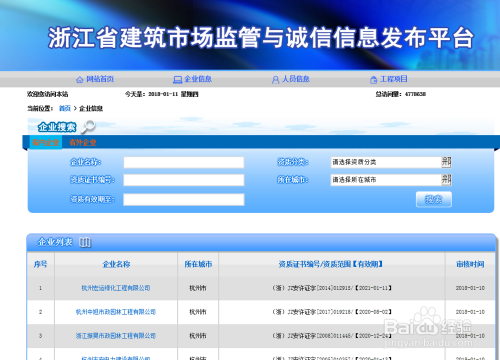The image size is (500, 360).
Task: Switch to the 省内企业 tab
Action: (46, 142)
